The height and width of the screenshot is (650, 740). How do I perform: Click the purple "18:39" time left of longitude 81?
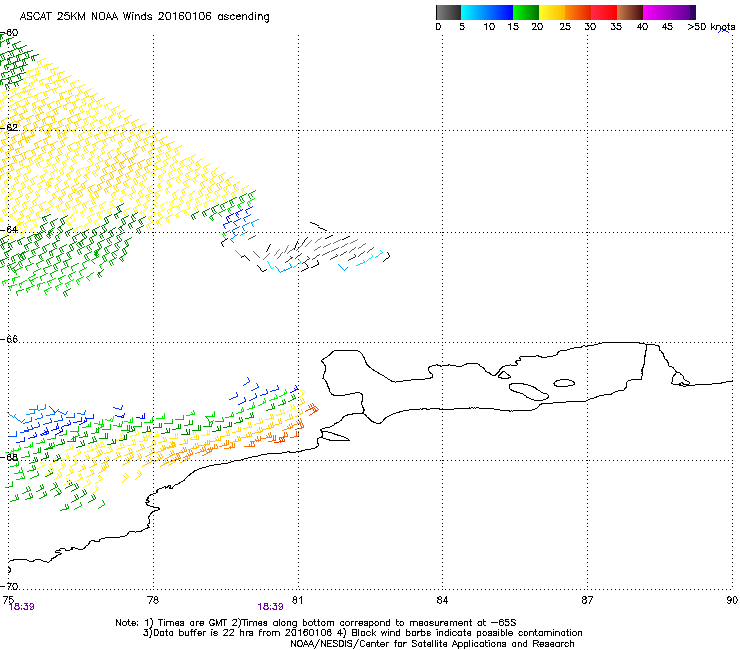tap(270, 607)
